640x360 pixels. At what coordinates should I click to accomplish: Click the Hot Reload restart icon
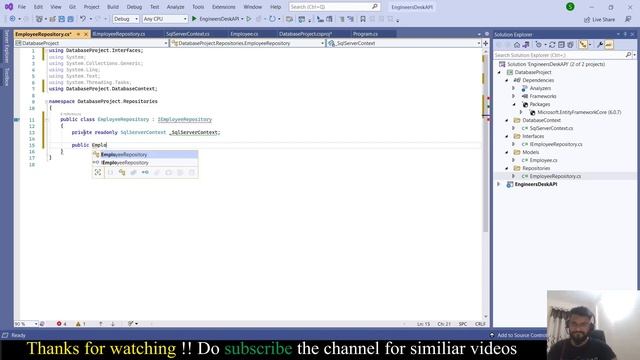point(272,19)
